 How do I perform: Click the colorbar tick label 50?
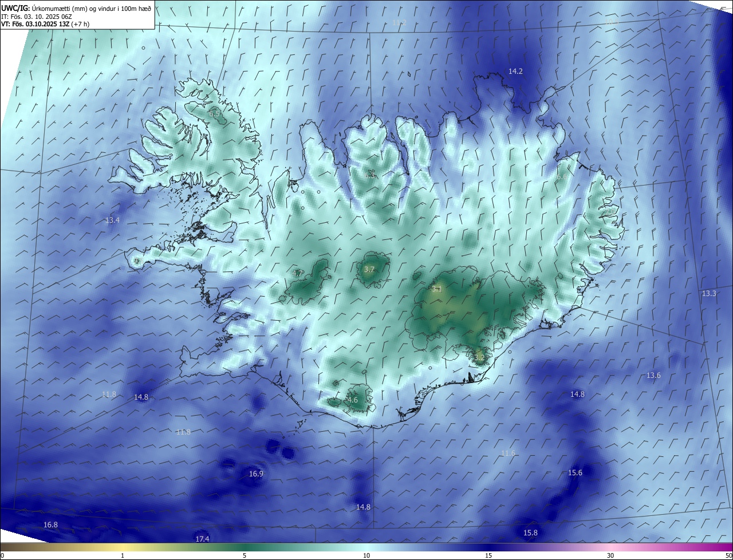(728, 556)
